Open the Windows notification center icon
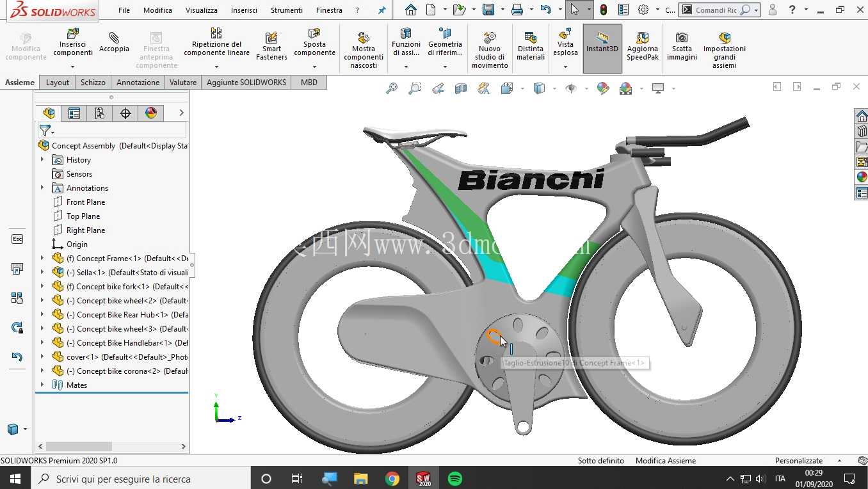868x489 pixels. click(x=849, y=478)
